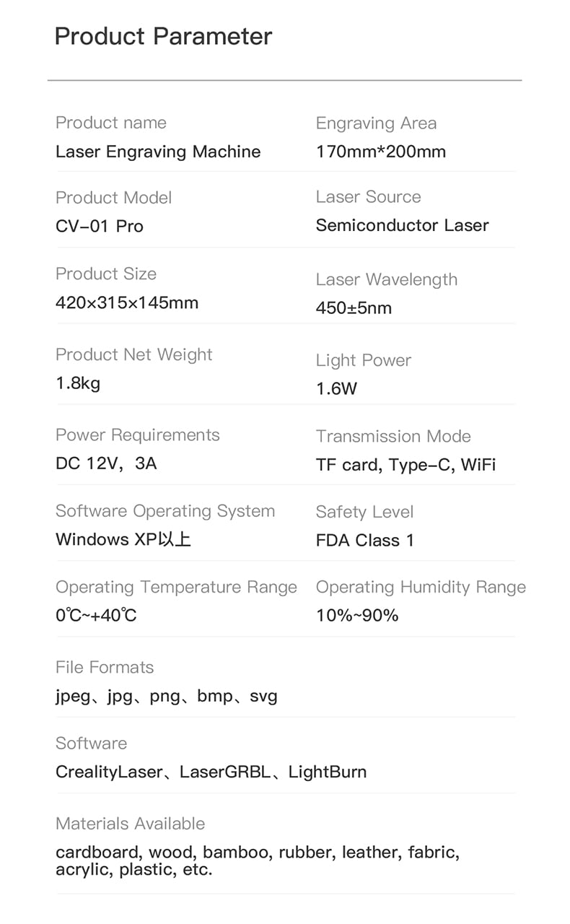Click the 450±5nm laser wavelength value
Image resolution: width=570 pixels, height=924 pixels.
click(x=354, y=308)
